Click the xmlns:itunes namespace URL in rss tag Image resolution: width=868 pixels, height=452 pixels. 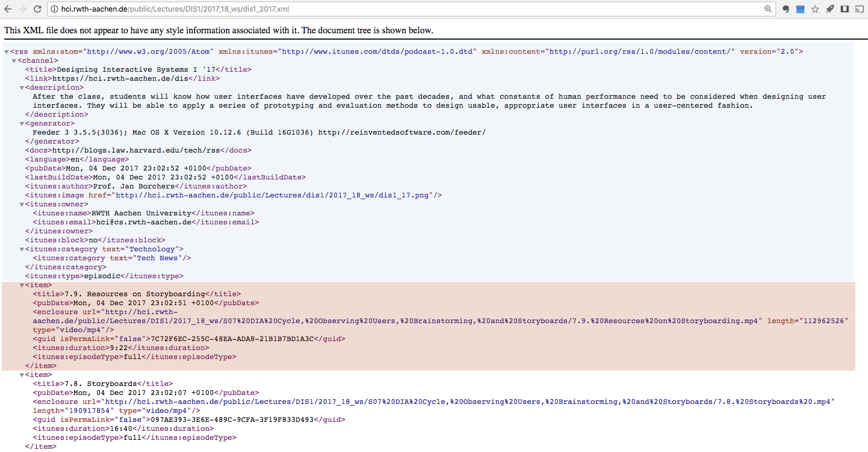tap(377, 52)
